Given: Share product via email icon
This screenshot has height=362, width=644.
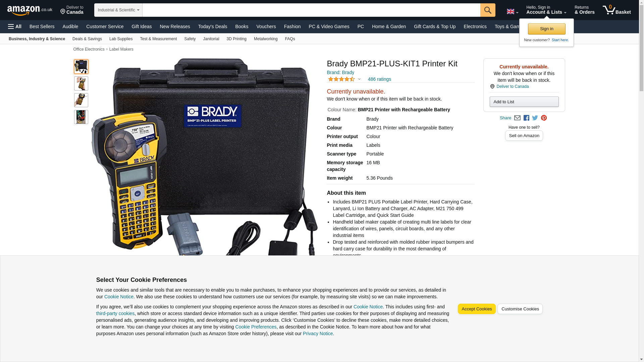Looking at the screenshot, I should click(517, 118).
